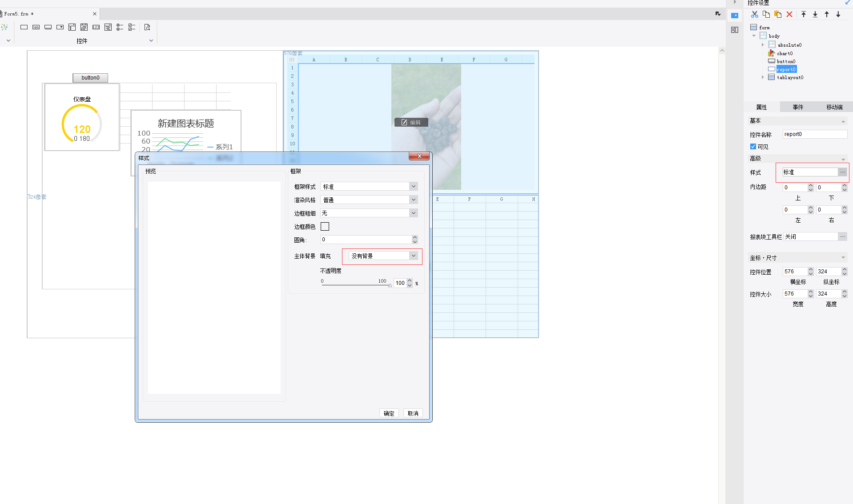Screen dimensions: 853x504
Task: Click button0 on the form canvas
Action: (x=90, y=78)
